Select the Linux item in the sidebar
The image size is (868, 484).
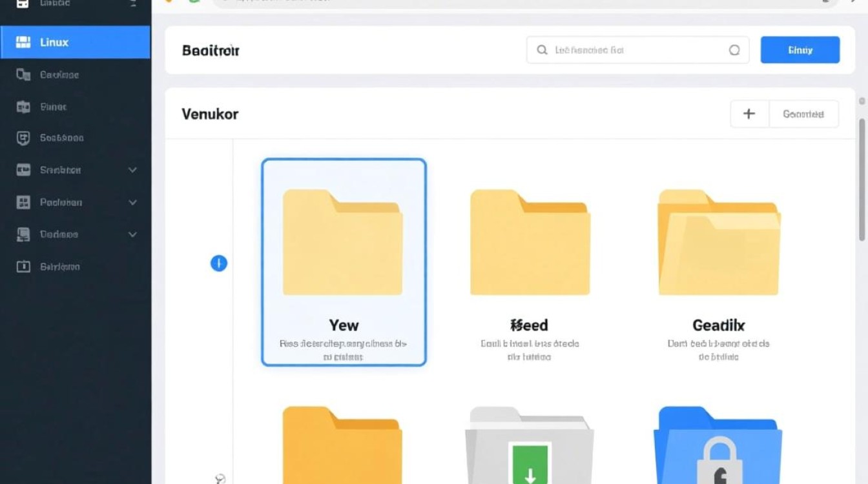coord(75,43)
